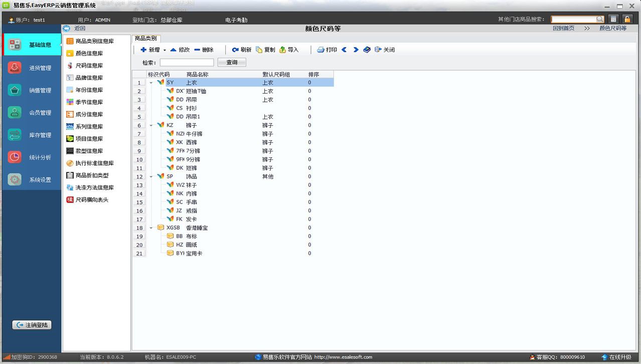The image size is (641, 364).
Task: Click the magnifier icon in store product search
Action: click(600, 19)
